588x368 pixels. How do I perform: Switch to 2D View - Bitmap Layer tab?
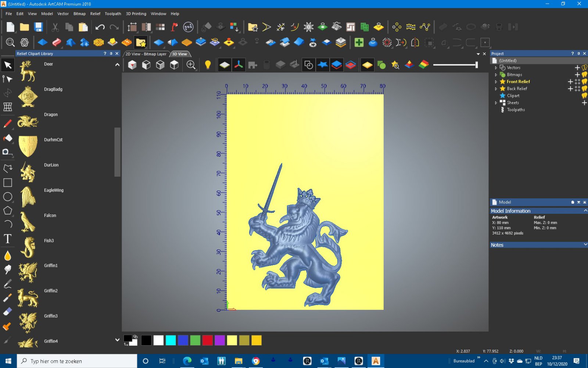146,54
